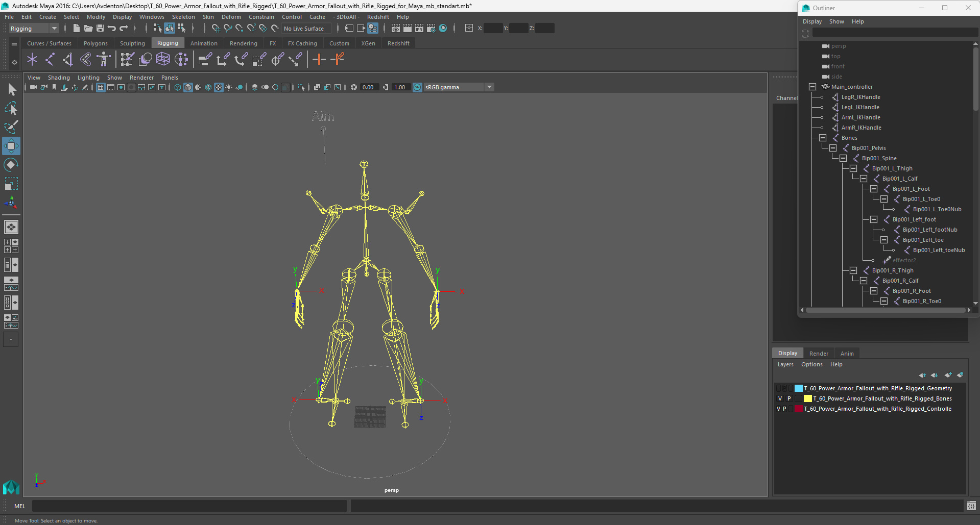Screen dimensions: 980x525
Task: Click the create new layer icon
Action: pos(948,375)
